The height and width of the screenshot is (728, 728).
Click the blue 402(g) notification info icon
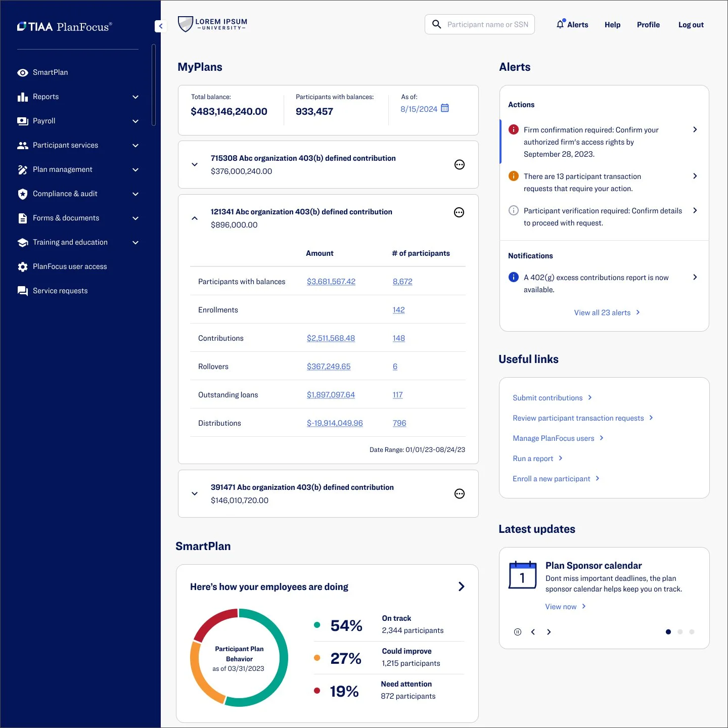pos(514,277)
